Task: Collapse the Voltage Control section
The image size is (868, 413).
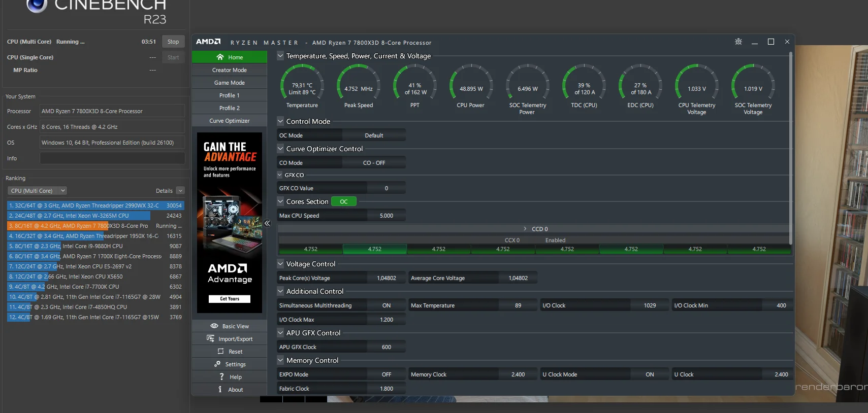Action: point(280,264)
